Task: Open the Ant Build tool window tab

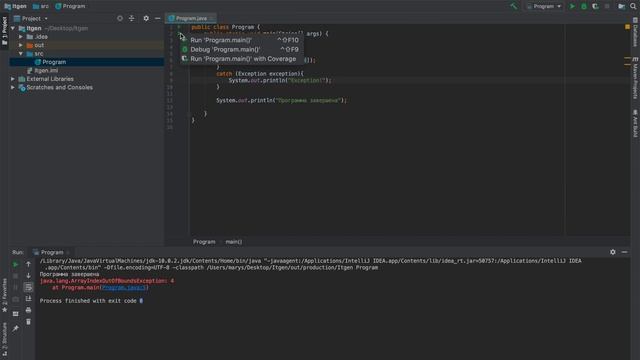Action: [x=636, y=123]
